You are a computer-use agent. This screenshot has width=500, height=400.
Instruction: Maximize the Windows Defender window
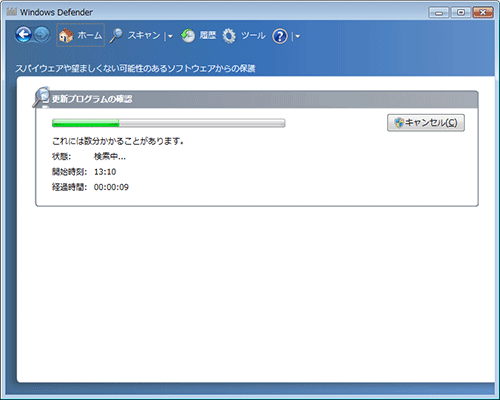pyautogui.click(x=461, y=13)
